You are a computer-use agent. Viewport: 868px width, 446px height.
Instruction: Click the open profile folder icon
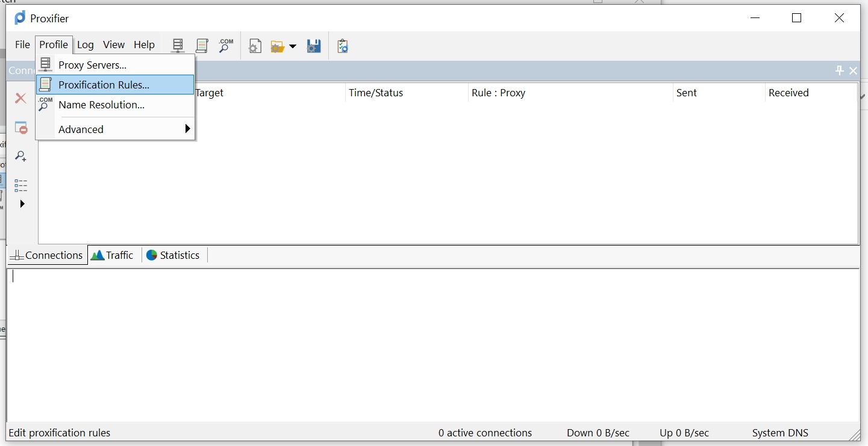click(277, 46)
